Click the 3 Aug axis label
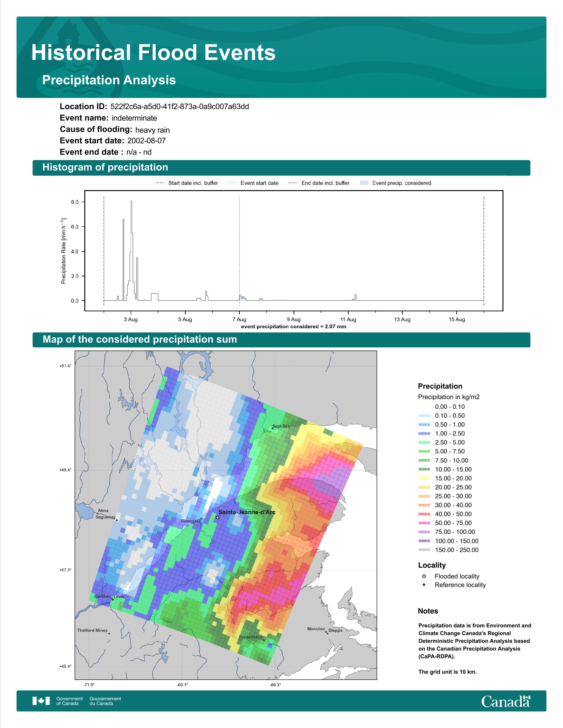The image size is (563, 728). 131,319
